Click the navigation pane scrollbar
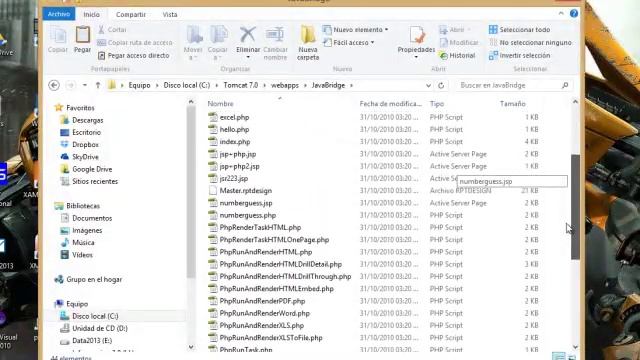Viewport: 640px width, 360px height. 191,192
